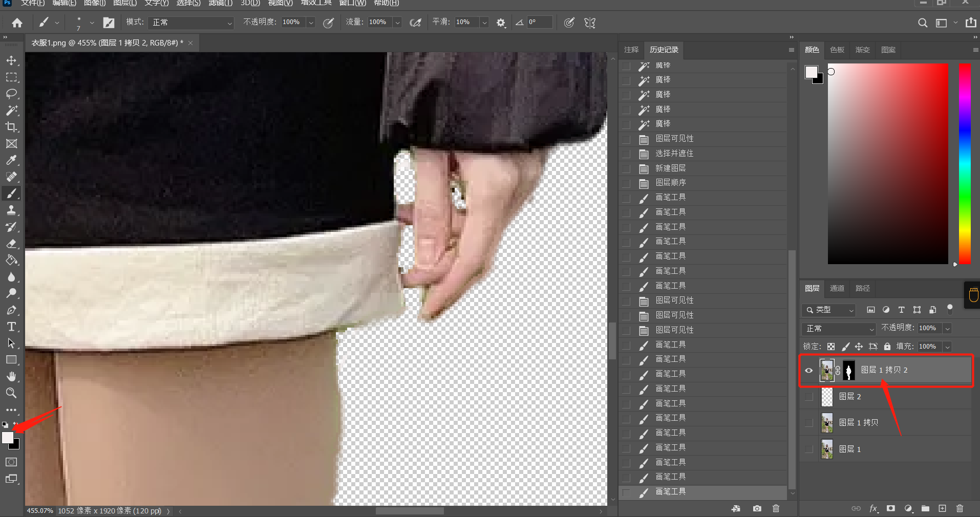Select the Dodge tool
This screenshot has height=517, width=980.
pyautogui.click(x=11, y=293)
